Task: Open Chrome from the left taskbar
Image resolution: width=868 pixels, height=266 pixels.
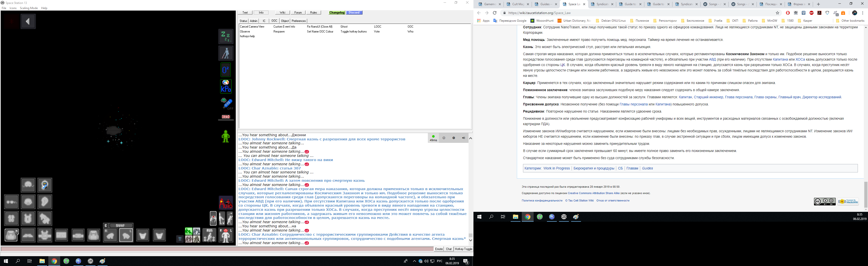Action: click(54, 261)
